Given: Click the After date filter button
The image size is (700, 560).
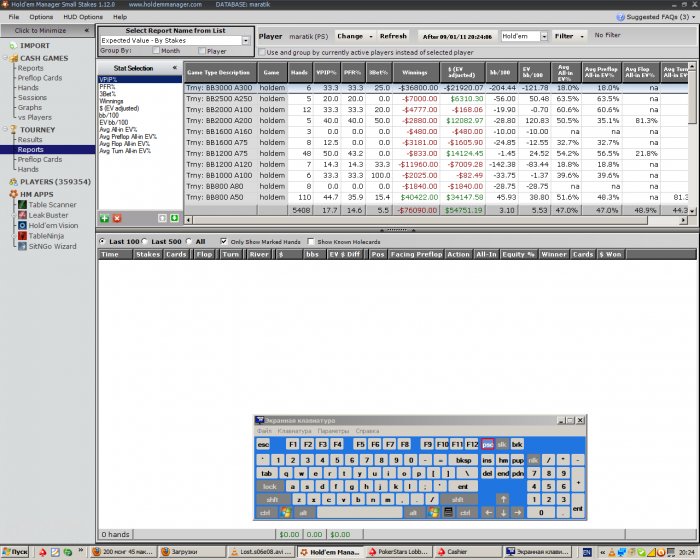Looking at the screenshot, I should click(457, 37).
